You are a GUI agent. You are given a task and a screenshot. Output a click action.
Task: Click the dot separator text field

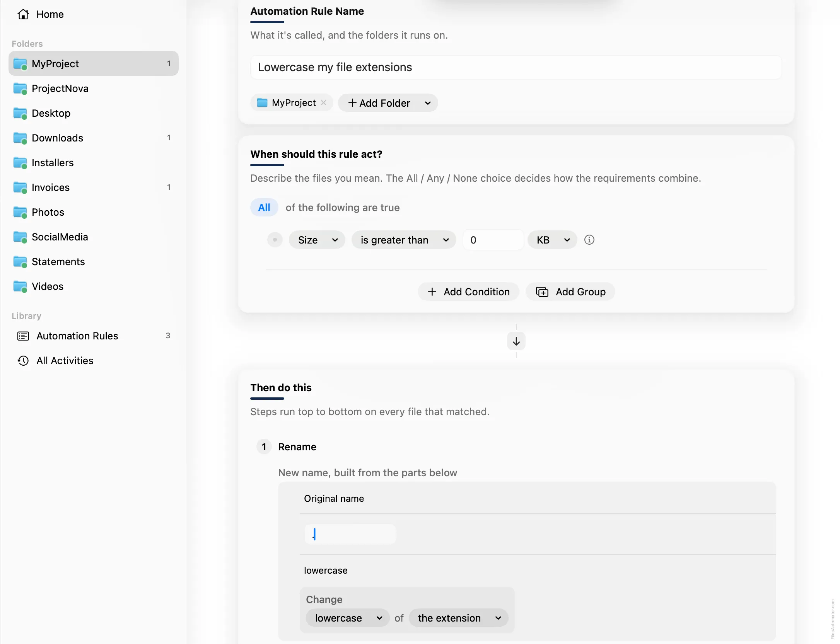pyautogui.click(x=350, y=534)
